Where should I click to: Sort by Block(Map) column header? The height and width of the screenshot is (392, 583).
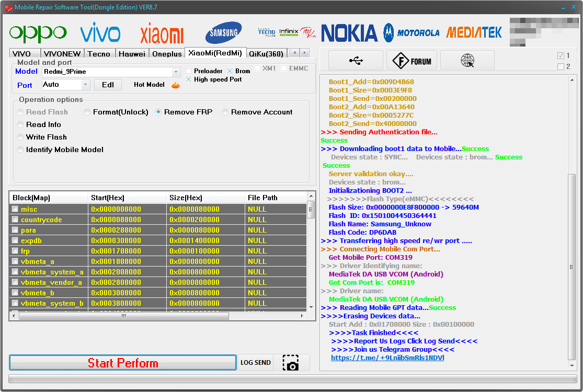tap(48, 198)
